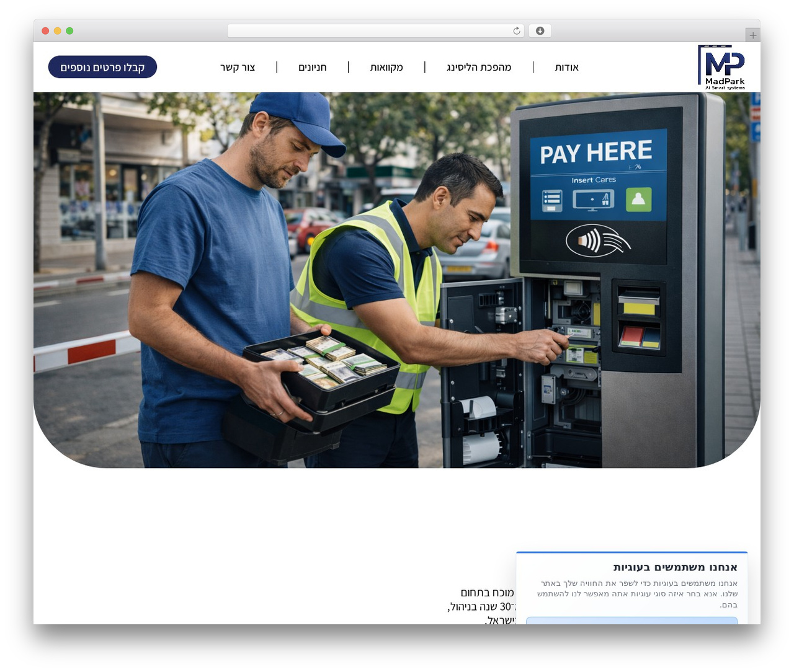Open the מהפכת הליסינג menu item
794x672 pixels.
479,68
